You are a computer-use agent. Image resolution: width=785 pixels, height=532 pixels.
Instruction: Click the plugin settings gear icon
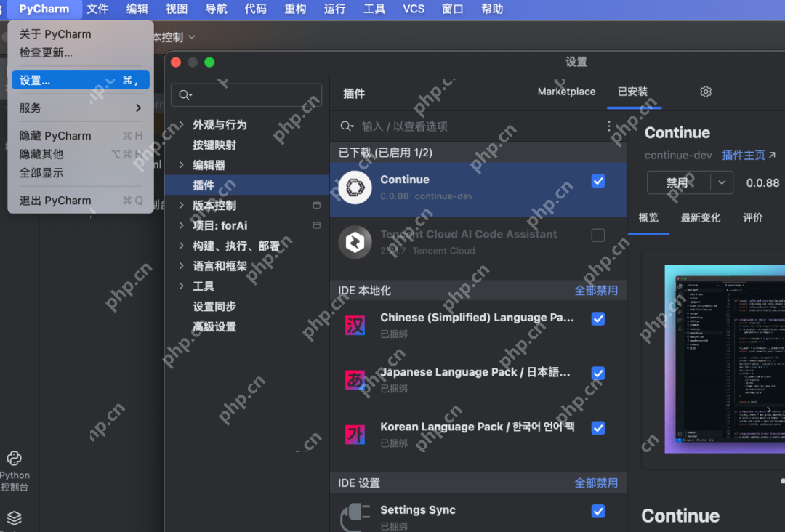tap(706, 92)
